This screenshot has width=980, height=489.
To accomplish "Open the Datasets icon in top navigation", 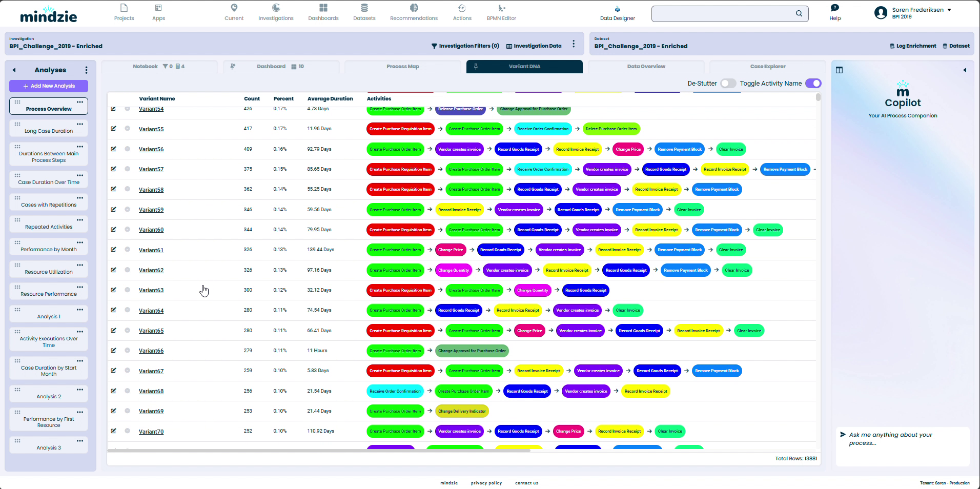I will (364, 8).
